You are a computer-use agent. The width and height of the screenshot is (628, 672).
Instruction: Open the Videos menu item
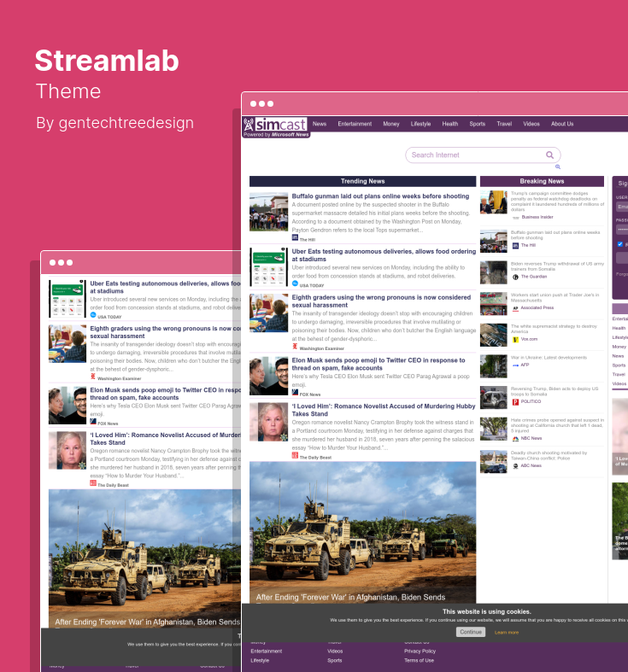click(x=531, y=124)
